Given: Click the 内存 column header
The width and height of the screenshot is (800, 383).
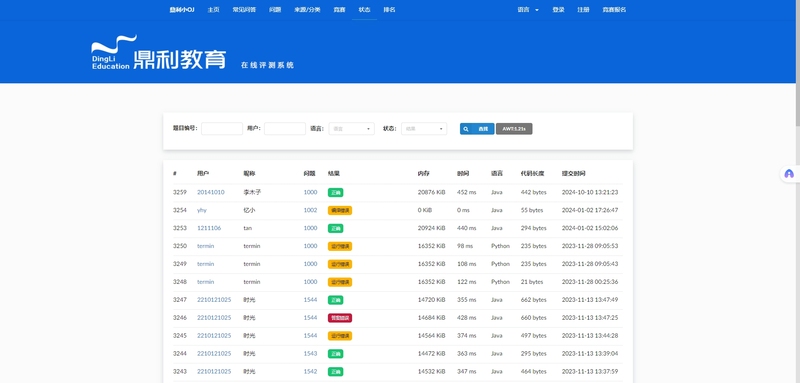Looking at the screenshot, I should point(423,173).
